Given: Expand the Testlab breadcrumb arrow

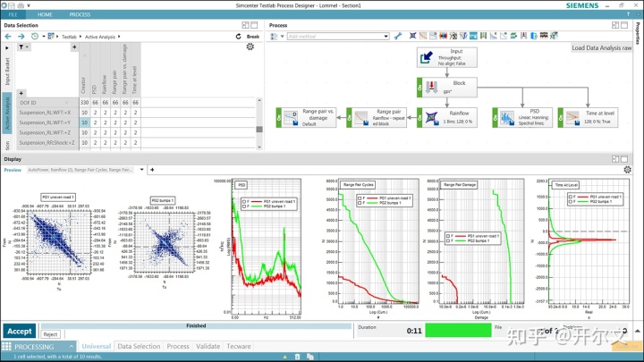Looking at the screenshot, I should pyautogui.click(x=80, y=37).
